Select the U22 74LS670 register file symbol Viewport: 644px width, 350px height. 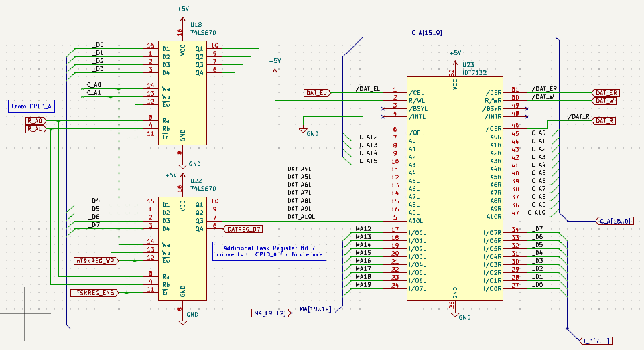pos(182,248)
